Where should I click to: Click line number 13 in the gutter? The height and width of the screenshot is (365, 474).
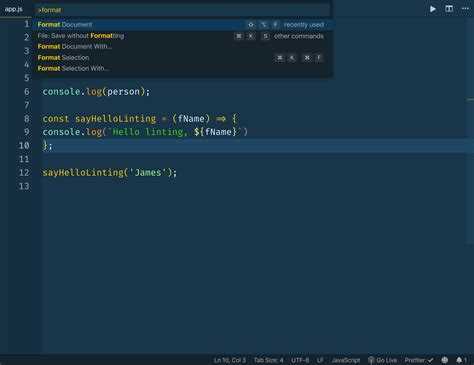pyautogui.click(x=24, y=186)
